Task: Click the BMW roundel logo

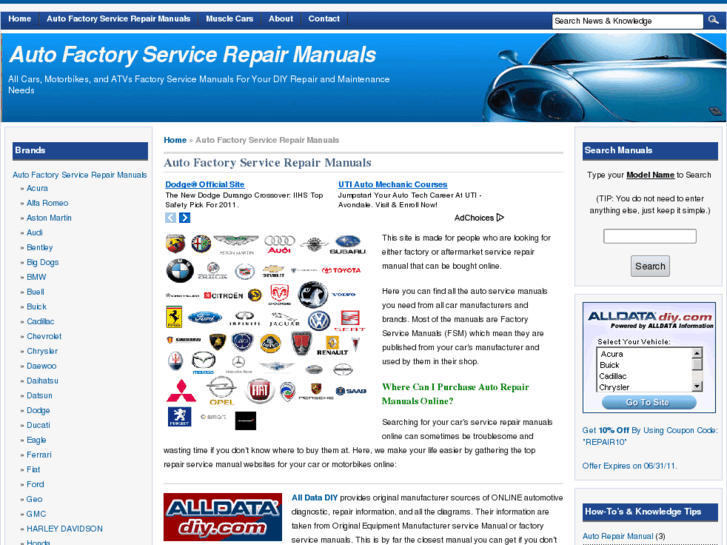Action: tap(180, 270)
